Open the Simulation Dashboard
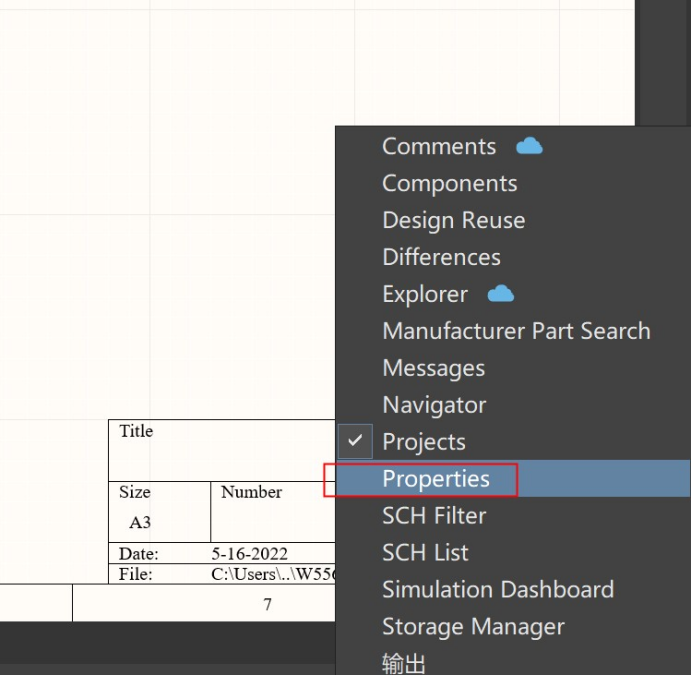692x675 pixels. (x=497, y=590)
